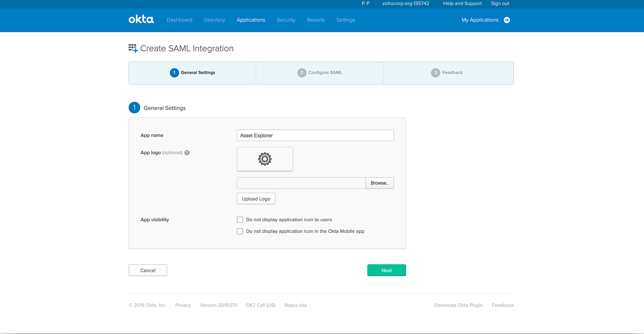
Task: Enable do not display icon to users
Action: click(x=240, y=220)
